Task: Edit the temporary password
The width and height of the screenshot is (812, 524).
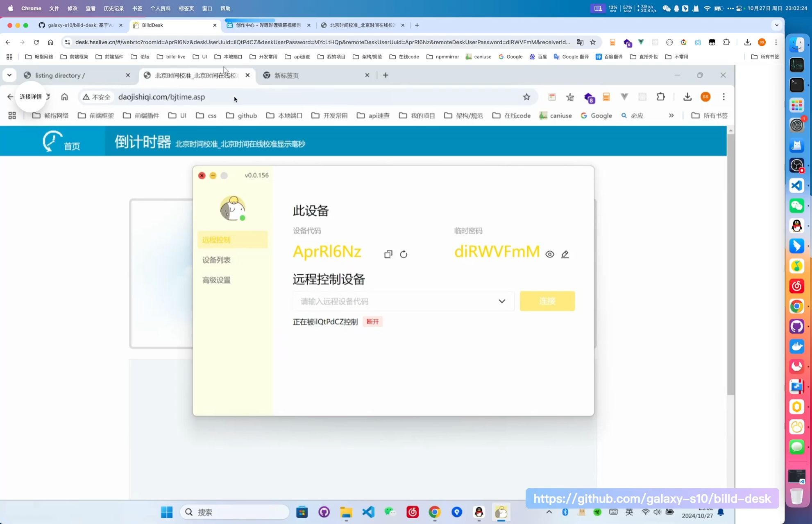Action: pyautogui.click(x=565, y=254)
